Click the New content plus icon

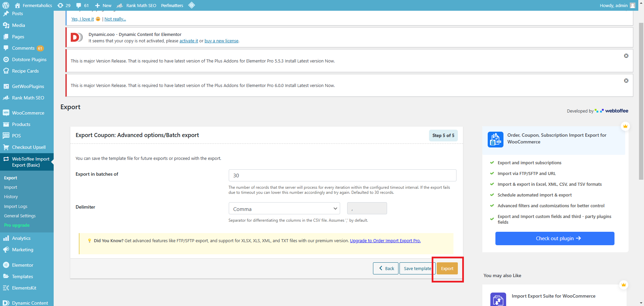coord(103,5)
